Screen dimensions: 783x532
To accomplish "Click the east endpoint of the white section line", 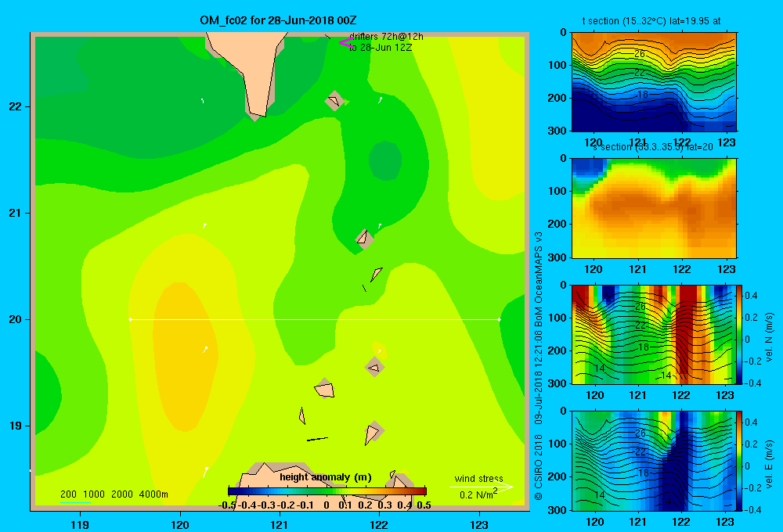I will click(x=500, y=319).
